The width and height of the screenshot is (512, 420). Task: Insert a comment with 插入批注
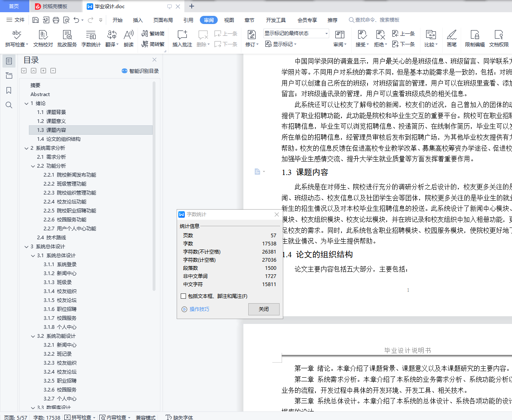(x=182, y=39)
